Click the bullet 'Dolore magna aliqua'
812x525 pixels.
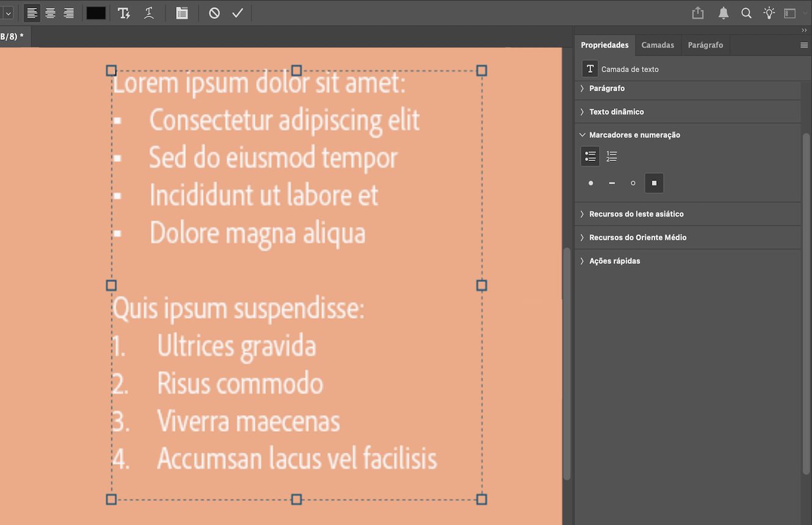[x=257, y=234]
